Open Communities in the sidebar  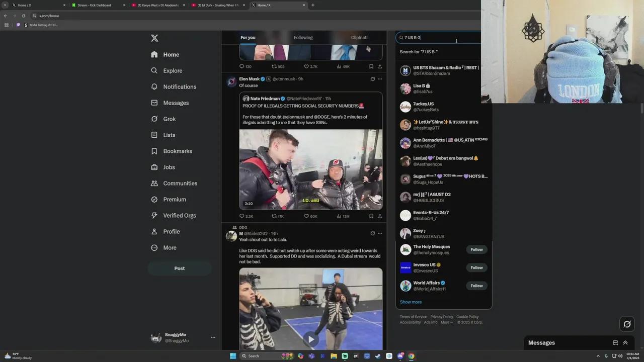point(174,183)
